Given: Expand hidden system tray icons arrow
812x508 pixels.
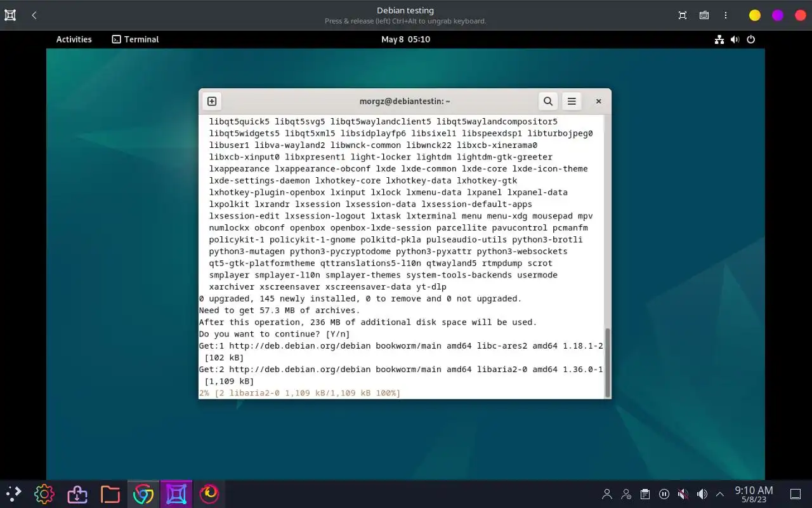Looking at the screenshot, I should point(720,494).
